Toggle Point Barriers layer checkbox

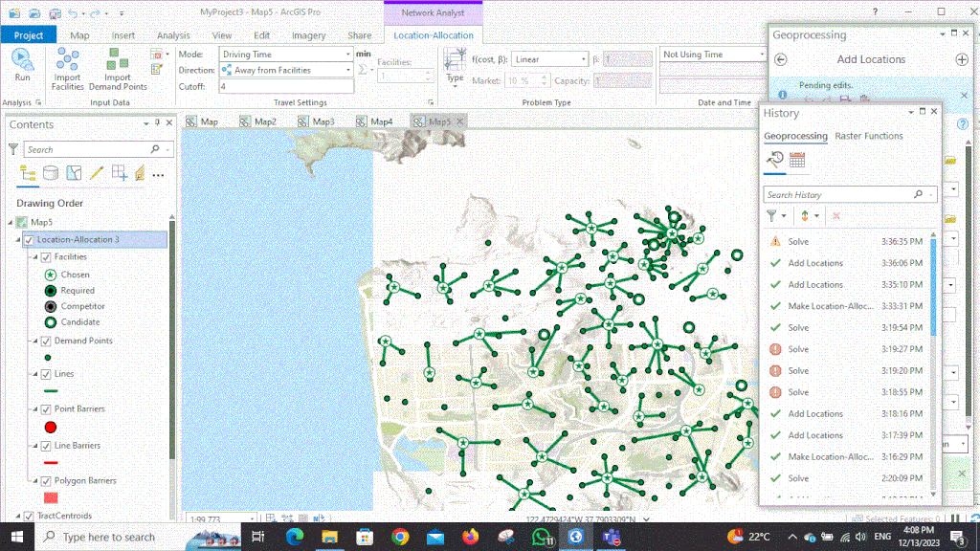click(46, 408)
